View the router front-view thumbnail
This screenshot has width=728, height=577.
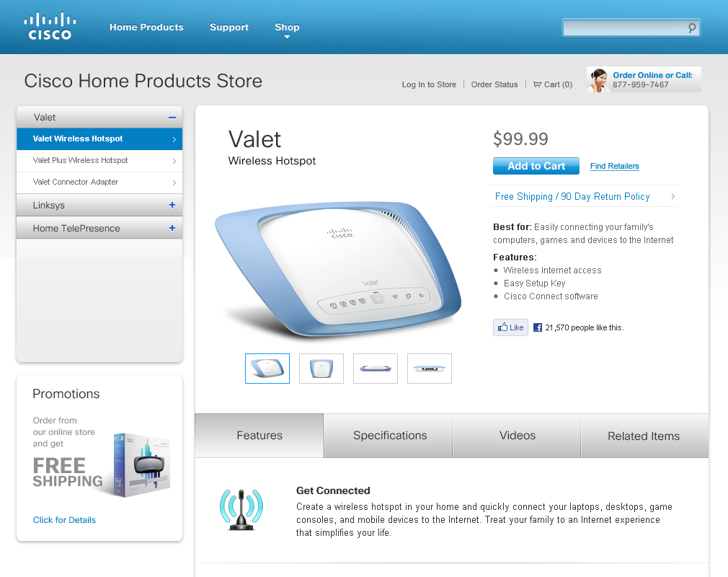[x=321, y=369]
